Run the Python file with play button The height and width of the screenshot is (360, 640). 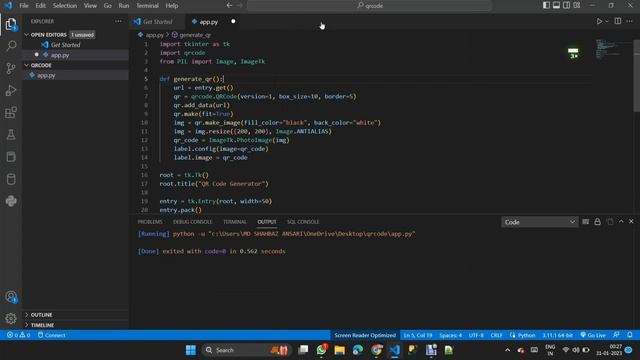[599, 21]
